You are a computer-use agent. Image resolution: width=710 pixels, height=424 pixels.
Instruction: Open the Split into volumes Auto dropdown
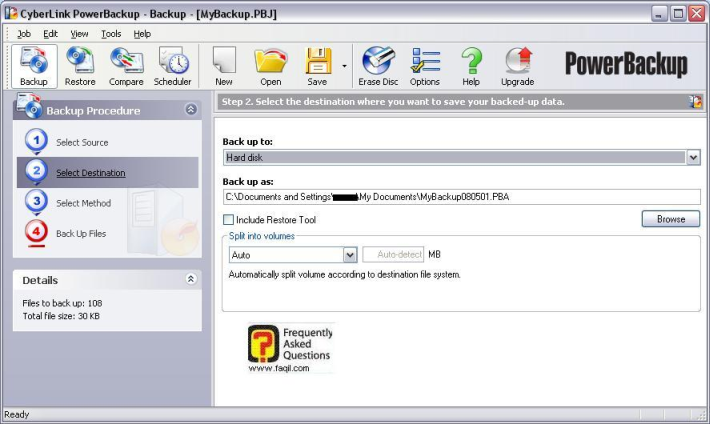pos(349,255)
